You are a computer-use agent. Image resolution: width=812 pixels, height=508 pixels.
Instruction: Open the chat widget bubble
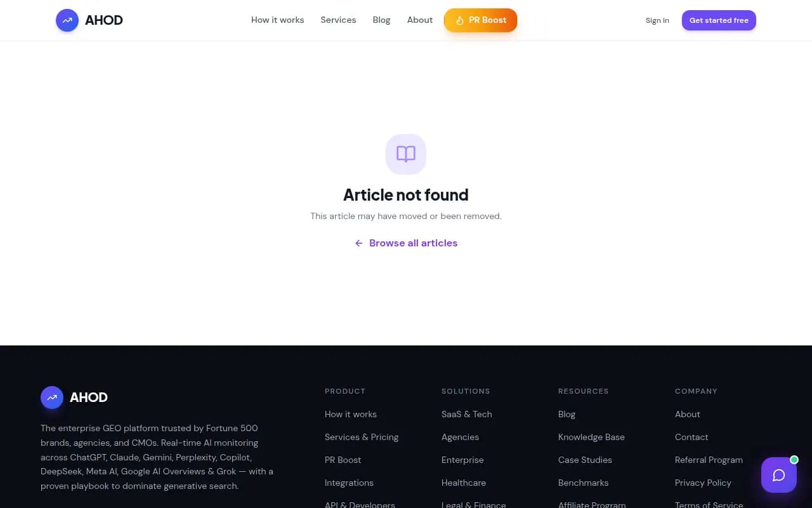coord(779,475)
